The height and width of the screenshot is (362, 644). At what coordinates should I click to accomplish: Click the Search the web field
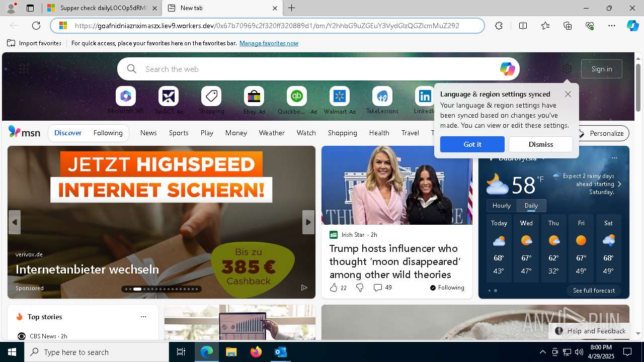coord(318,69)
